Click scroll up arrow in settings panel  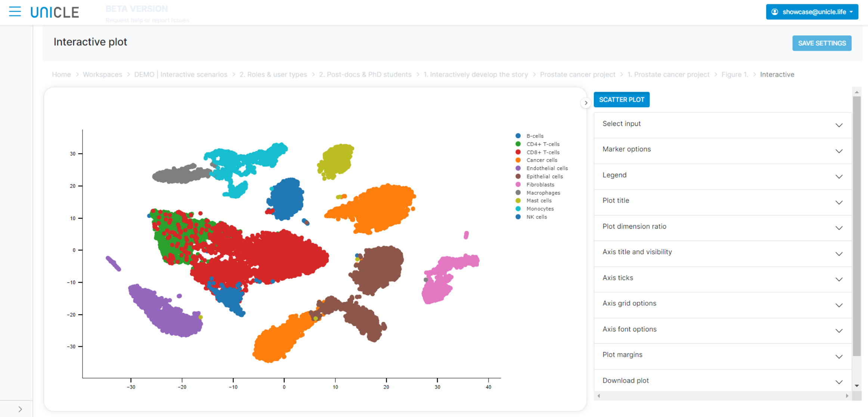point(857,92)
